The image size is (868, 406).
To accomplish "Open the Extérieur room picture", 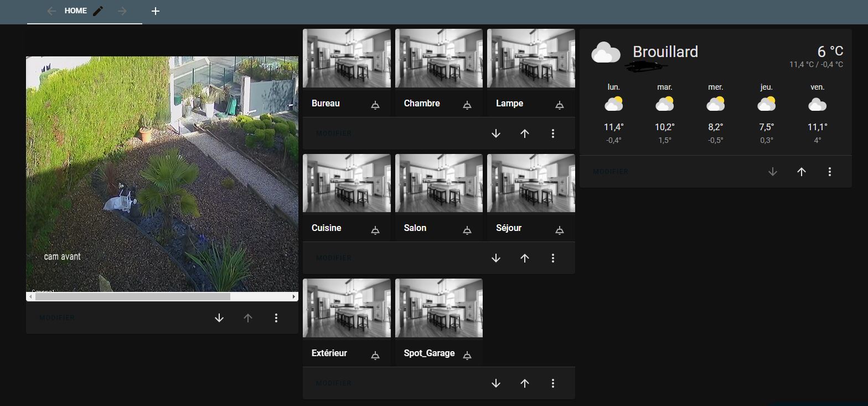I will pos(347,308).
